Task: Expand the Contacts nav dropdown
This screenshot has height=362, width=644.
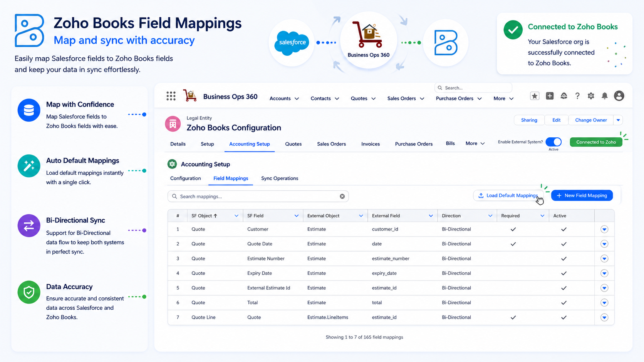Action: coord(337,99)
